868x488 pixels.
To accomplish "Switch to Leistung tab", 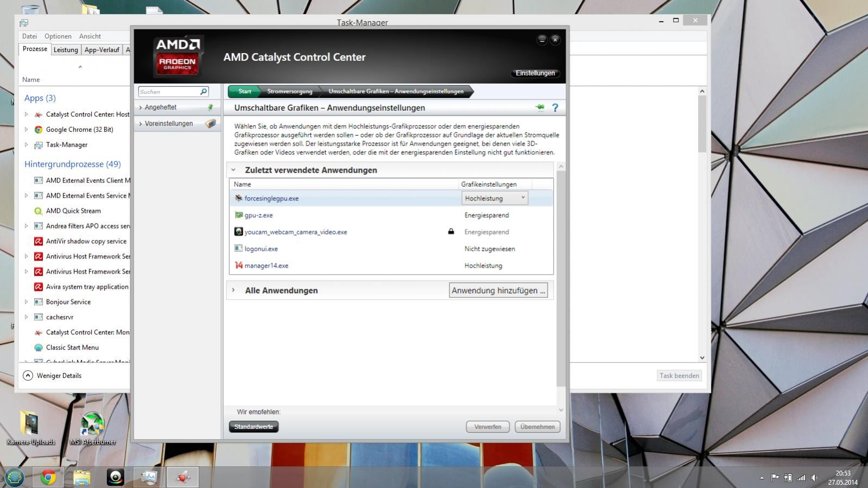I will click(66, 50).
